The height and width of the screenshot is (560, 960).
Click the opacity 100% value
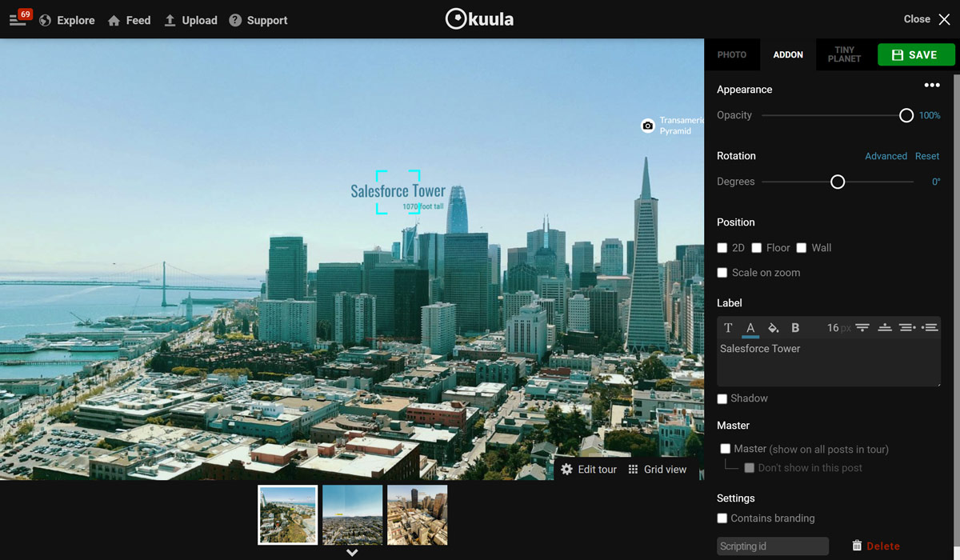pos(930,115)
